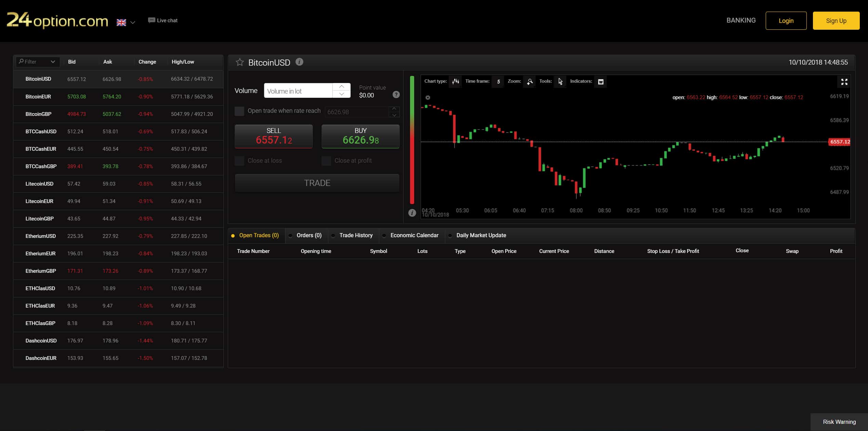This screenshot has width=868, height=431.
Task: Increase volume with the up arrow
Action: 341,87
